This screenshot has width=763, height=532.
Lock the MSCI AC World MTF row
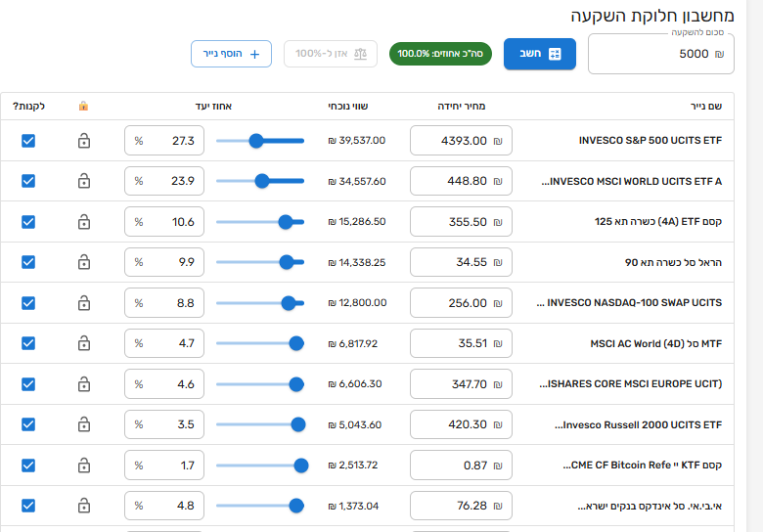tap(83, 343)
